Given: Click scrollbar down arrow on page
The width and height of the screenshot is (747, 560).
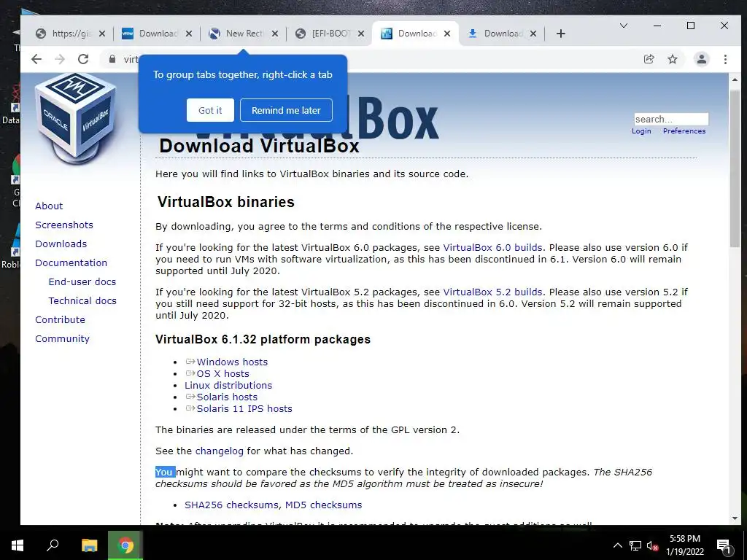Looking at the screenshot, I should click(x=734, y=518).
